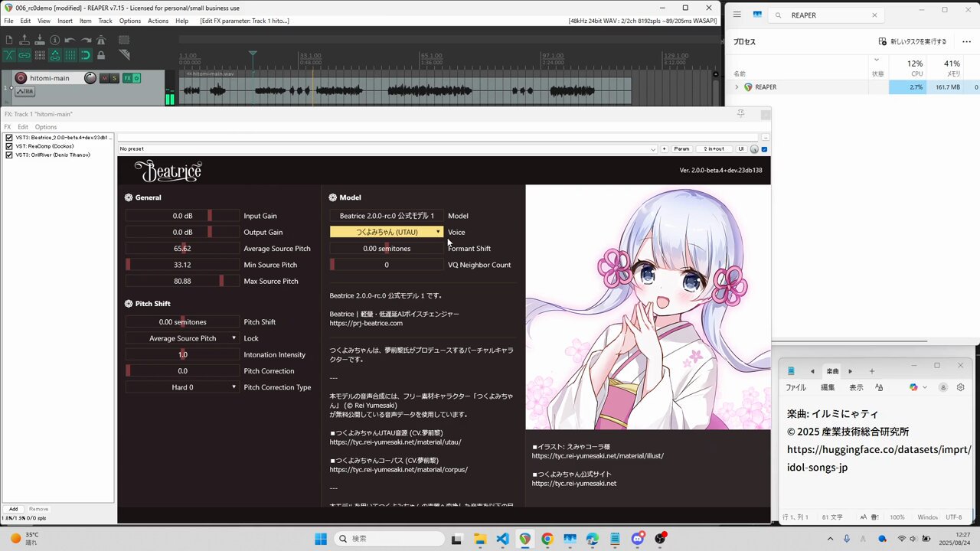
Task: Open the Insert menu in REAPER
Action: tap(65, 21)
